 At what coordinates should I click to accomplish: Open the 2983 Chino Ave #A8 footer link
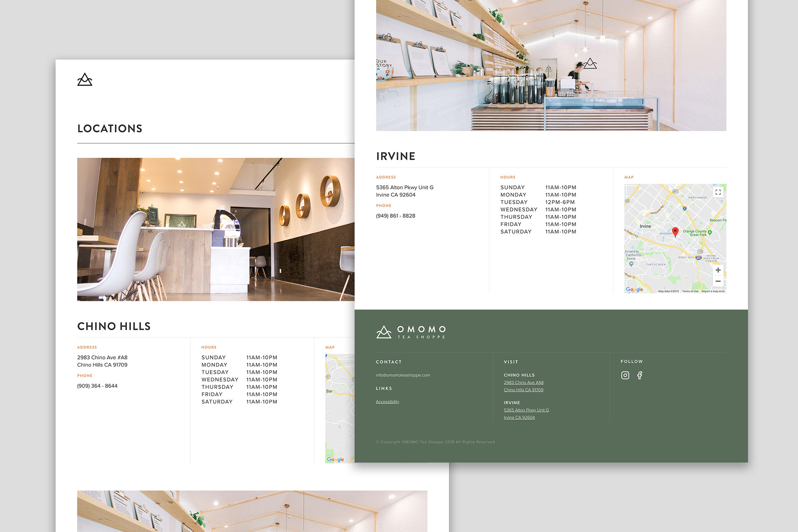pos(523,383)
